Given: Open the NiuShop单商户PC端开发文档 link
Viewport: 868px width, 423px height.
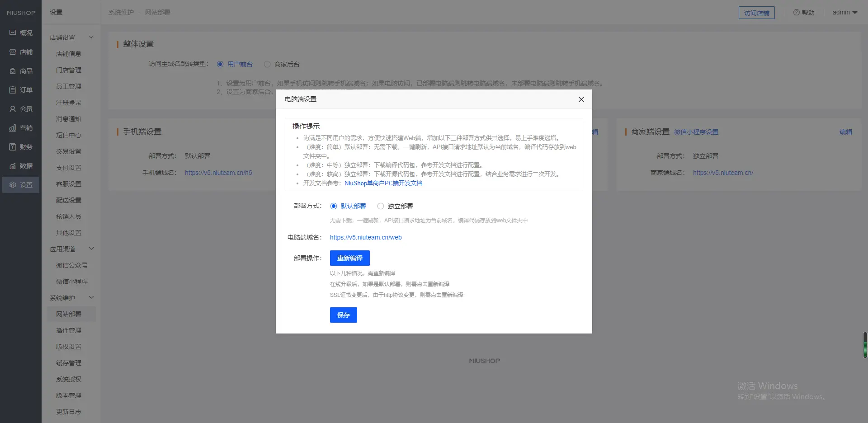Looking at the screenshot, I should click(383, 183).
